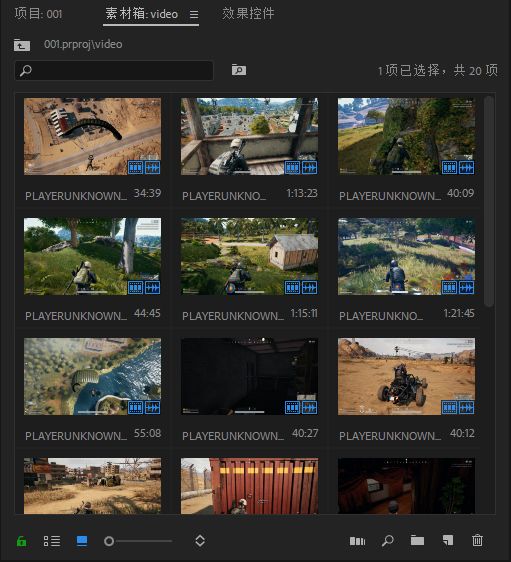Click the 1:21:45 duration text
The width and height of the screenshot is (511, 562).
[x=459, y=314]
